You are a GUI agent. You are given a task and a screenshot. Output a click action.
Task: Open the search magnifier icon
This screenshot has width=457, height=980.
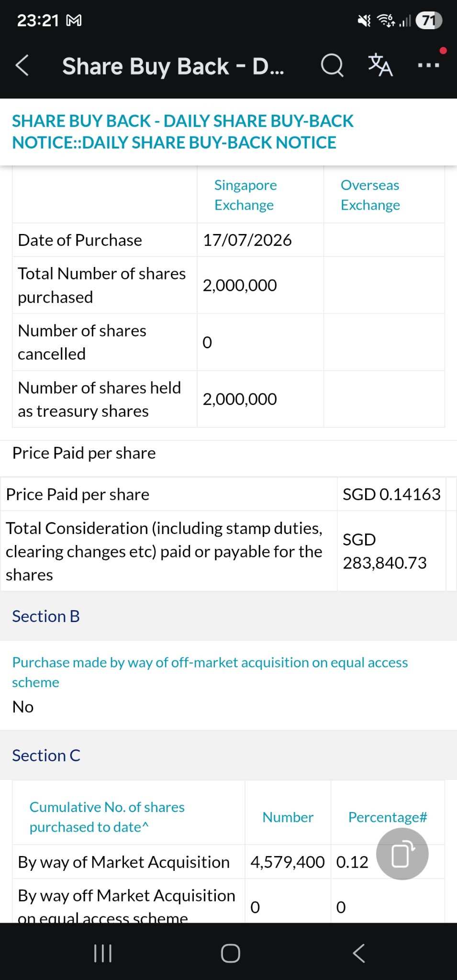(332, 65)
